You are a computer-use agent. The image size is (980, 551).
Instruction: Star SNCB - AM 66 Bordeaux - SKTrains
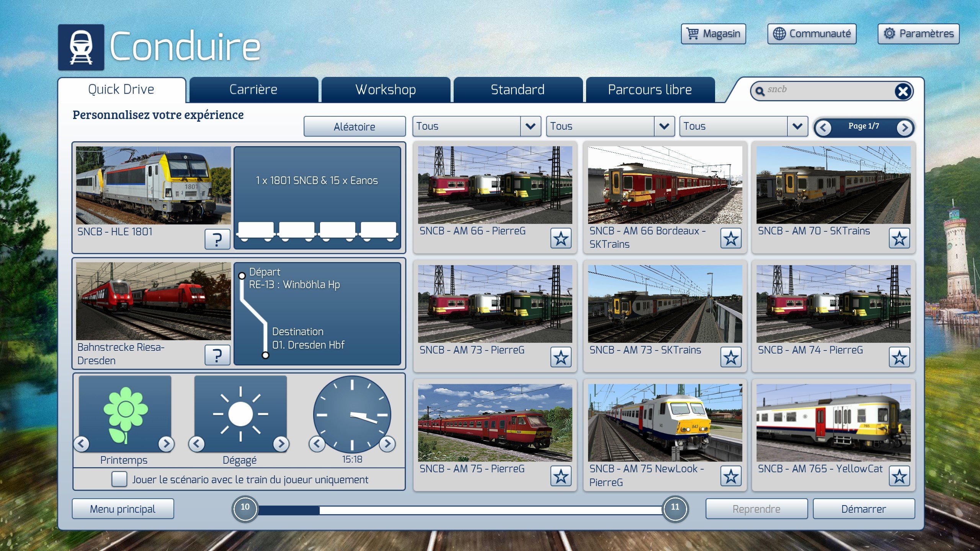pos(731,238)
